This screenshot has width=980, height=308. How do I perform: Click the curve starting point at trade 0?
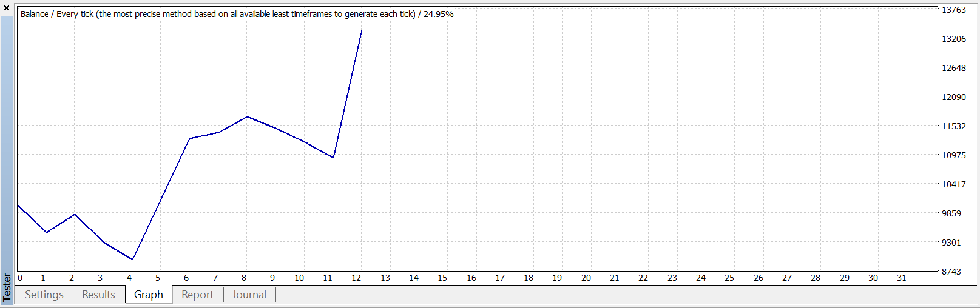pyautogui.click(x=18, y=205)
